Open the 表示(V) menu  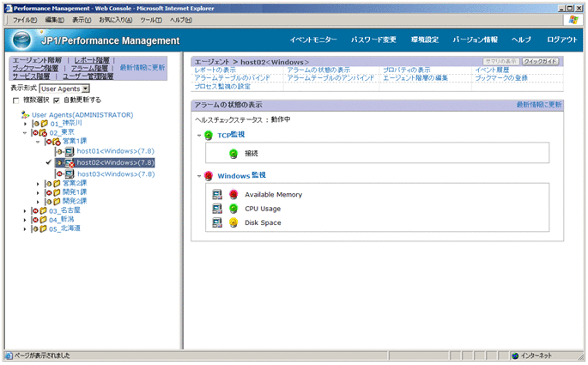pos(82,20)
